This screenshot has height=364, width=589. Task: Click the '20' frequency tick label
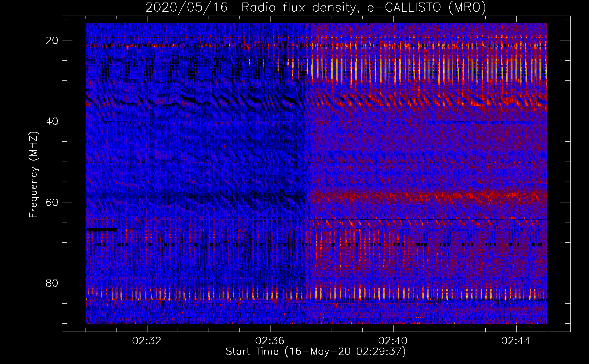52,40
